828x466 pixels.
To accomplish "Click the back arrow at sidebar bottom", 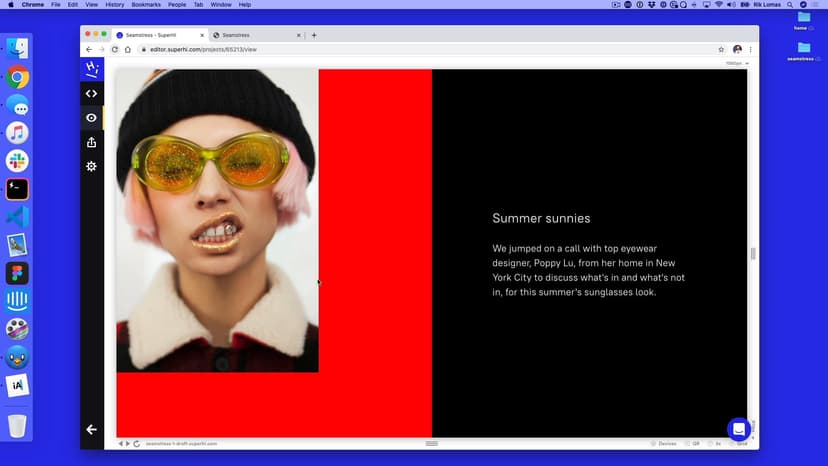I will click(x=91, y=429).
